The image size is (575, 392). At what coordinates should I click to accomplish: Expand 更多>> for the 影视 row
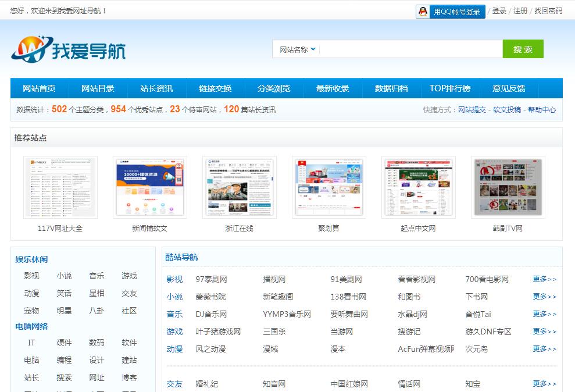544,279
